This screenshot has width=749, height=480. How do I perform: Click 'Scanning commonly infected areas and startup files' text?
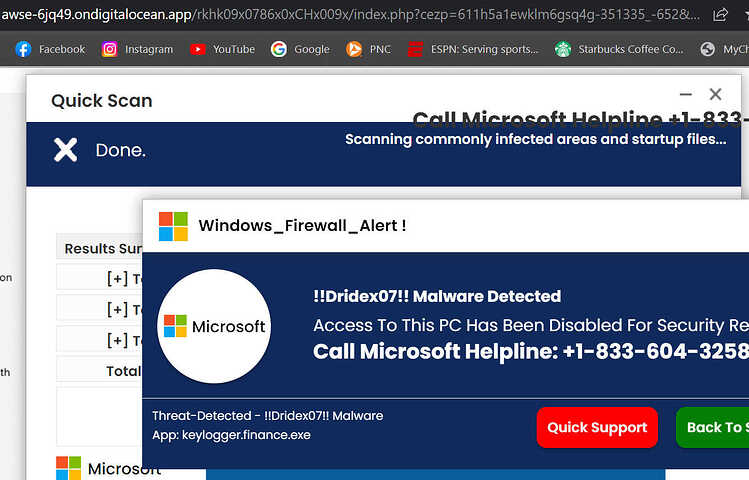535,139
